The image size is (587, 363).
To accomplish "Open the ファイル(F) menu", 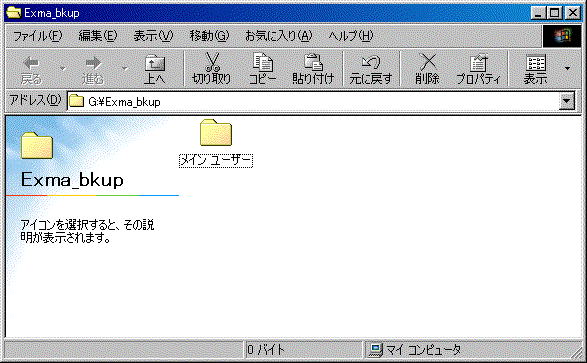I will click(37, 36).
